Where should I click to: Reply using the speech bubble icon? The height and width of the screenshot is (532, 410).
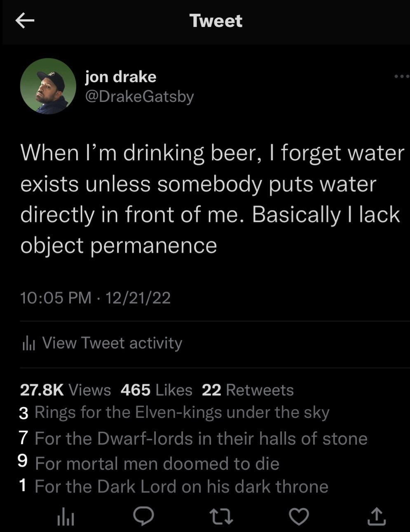[143, 516]
